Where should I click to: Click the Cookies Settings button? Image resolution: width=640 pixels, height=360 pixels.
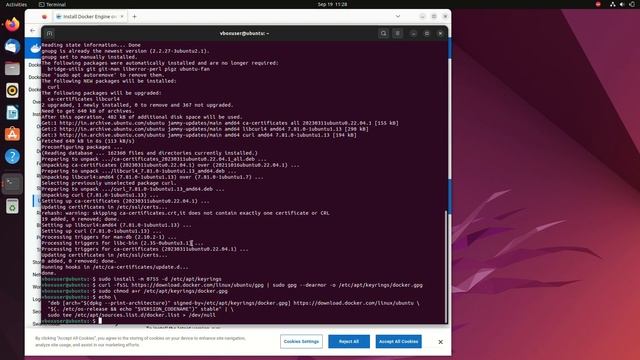[x=301, y=342]
